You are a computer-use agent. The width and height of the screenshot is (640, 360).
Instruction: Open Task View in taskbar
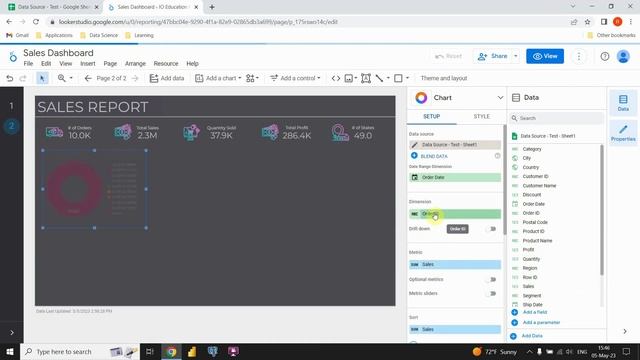(x=150, y=351)
